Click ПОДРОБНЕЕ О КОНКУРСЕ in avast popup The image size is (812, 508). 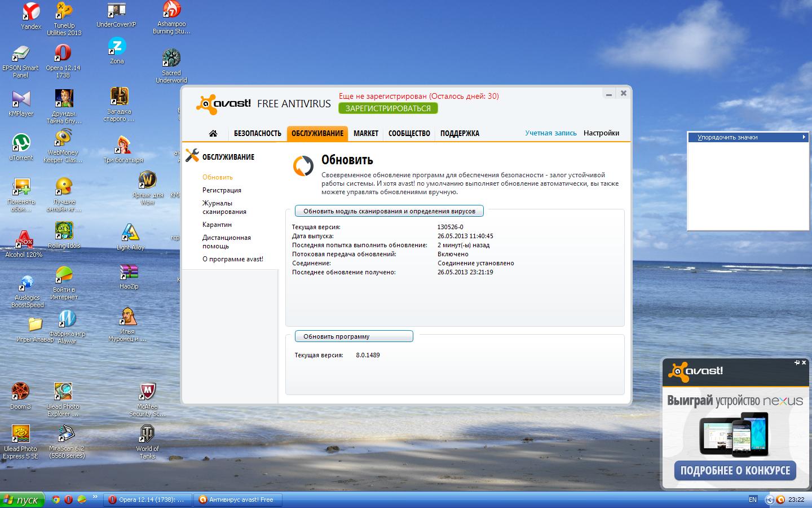coord(735,470)
